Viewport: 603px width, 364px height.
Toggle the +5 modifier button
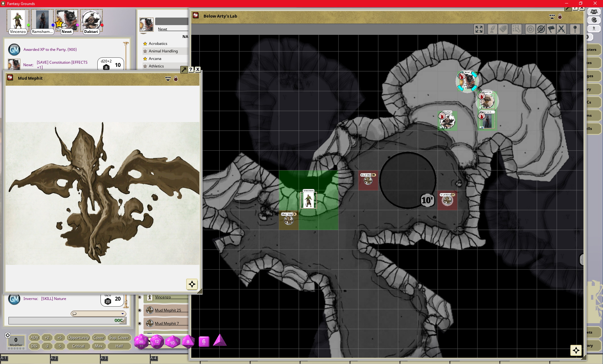pos(60,338)
